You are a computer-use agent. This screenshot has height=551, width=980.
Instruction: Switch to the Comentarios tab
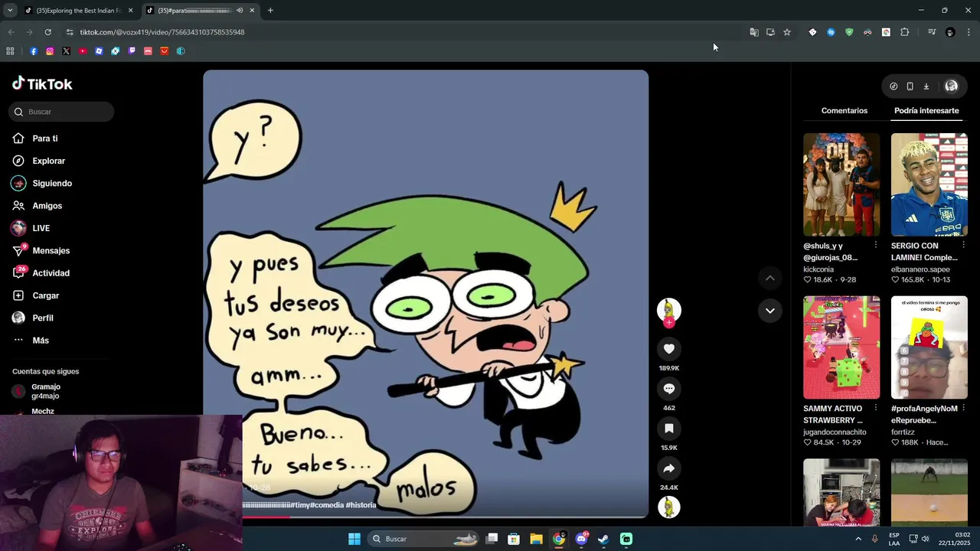[x=844, y=111]
